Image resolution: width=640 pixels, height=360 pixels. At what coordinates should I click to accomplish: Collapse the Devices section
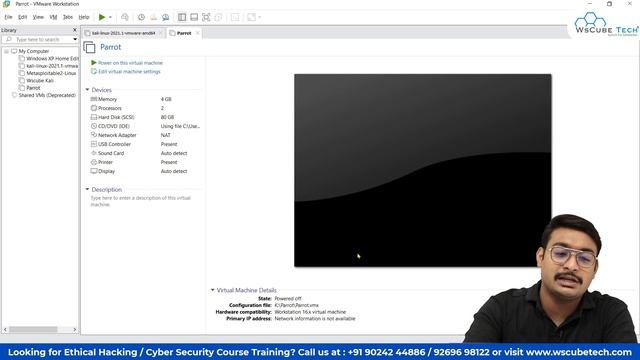point(87,90)
